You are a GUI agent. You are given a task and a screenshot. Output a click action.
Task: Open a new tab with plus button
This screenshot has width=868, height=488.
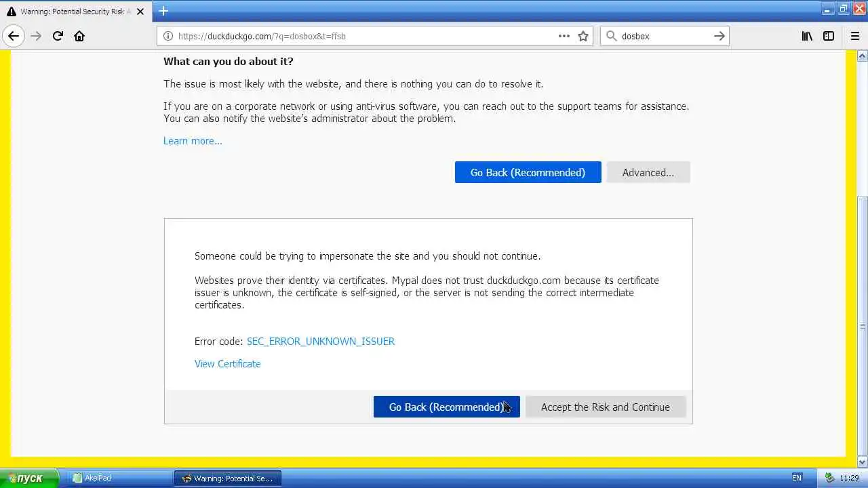point(163,11)
